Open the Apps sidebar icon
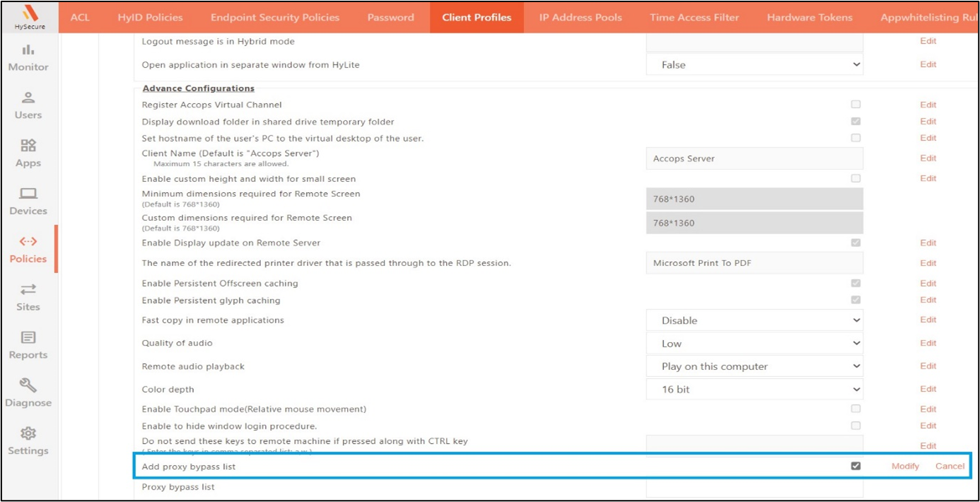This screenshot has width=980, height=502. [x=28, y=153]
